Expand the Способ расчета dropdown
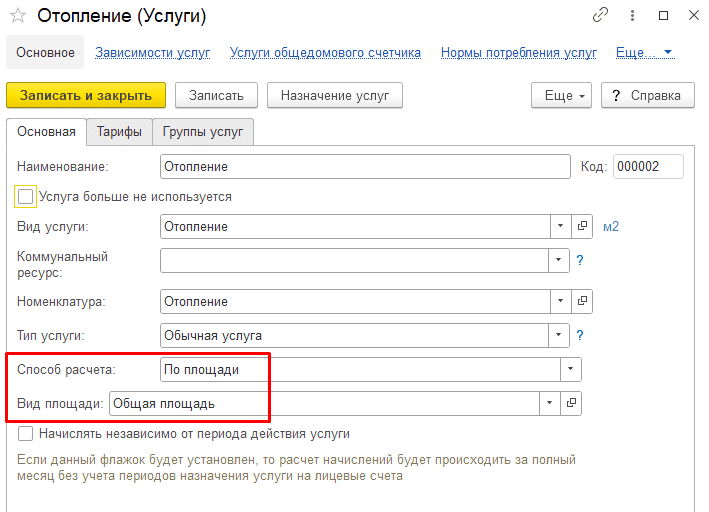Screen dimensions: 709x512 (x=571, y=369)
